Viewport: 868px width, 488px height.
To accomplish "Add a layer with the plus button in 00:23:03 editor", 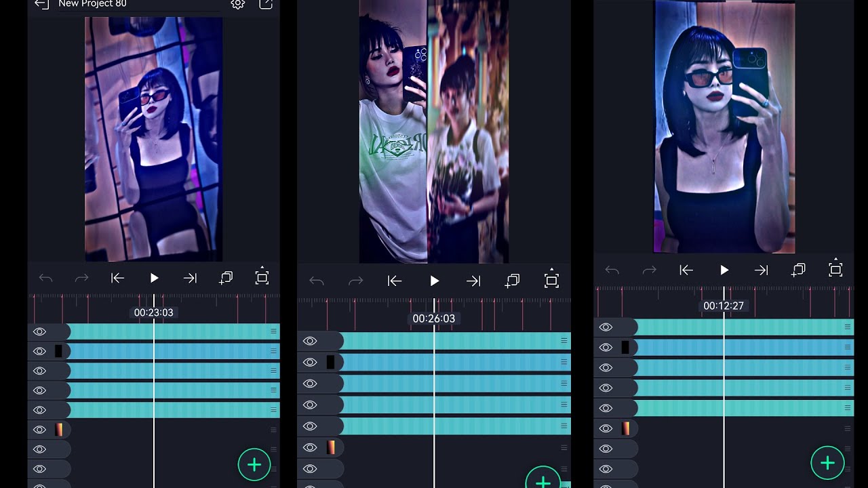I will coord(254,464).
